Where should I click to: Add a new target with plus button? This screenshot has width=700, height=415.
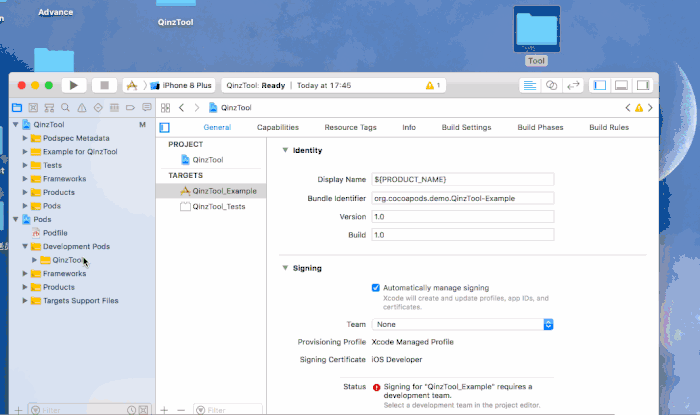pos(164,410)
